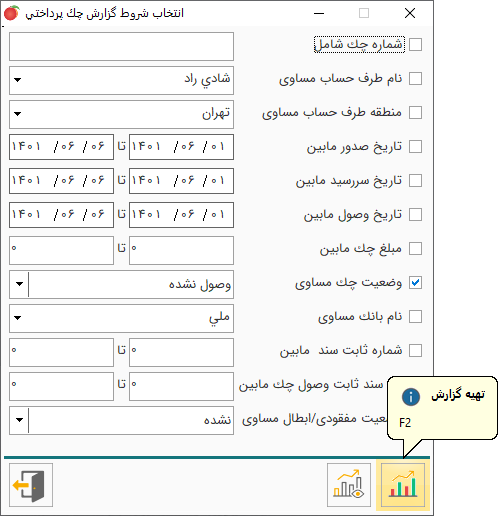The image size is (499, 517).
Task: Minimize the check report conditions window
Action: tap(319, 13)
